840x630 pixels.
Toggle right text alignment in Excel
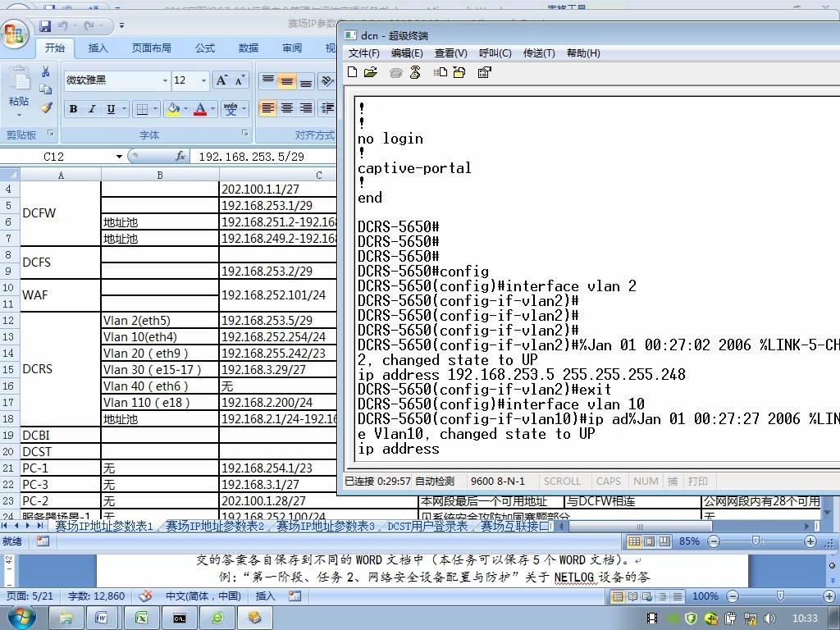(306, 109)
